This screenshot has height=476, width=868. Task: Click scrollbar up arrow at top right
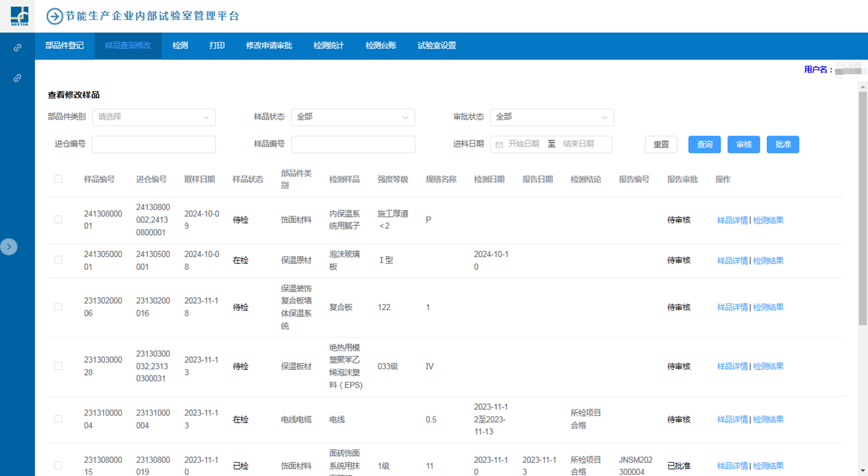coord(862,87)
